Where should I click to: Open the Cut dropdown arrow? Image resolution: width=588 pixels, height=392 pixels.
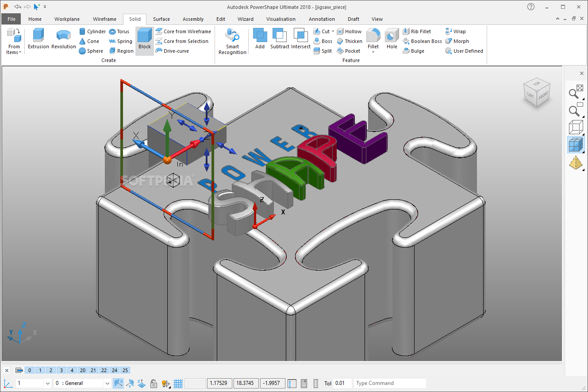(x=333, y=31)
